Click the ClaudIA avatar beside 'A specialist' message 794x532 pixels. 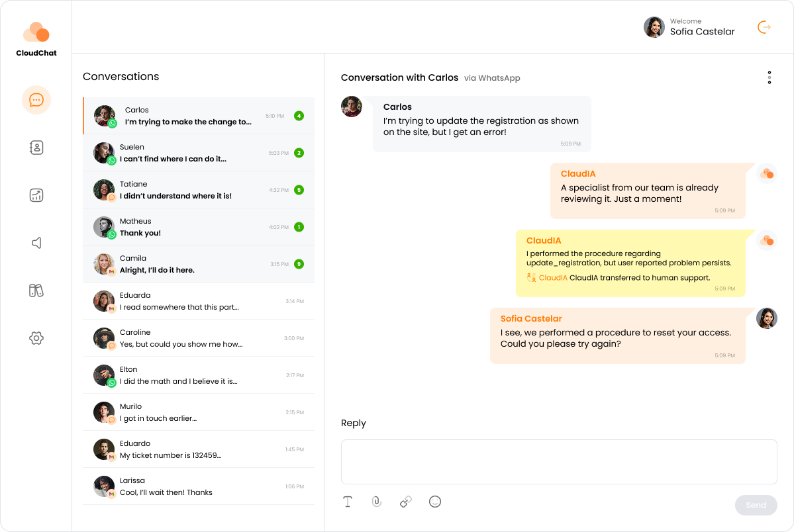[x=767, y=173]
